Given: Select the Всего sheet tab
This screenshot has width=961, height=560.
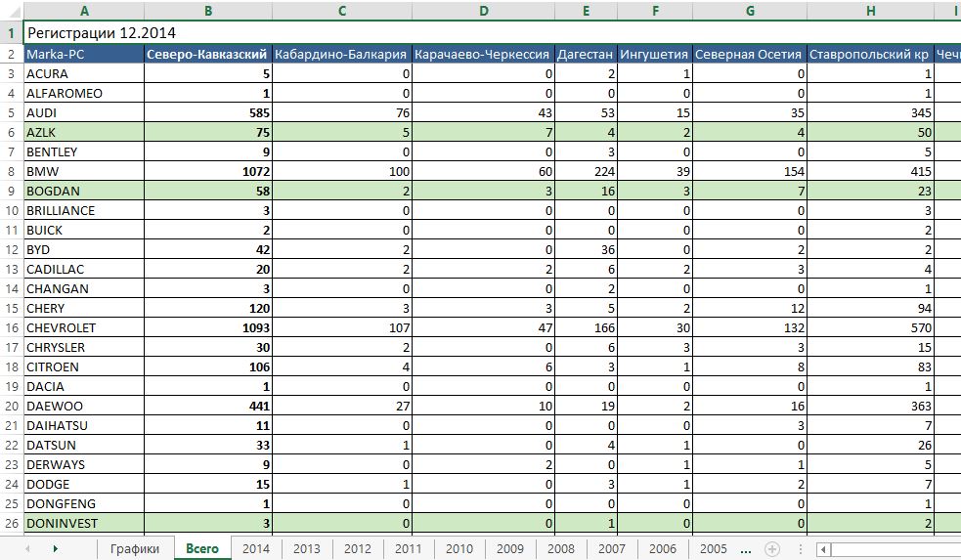Looking at the screenshot, I should click(202, 549).
